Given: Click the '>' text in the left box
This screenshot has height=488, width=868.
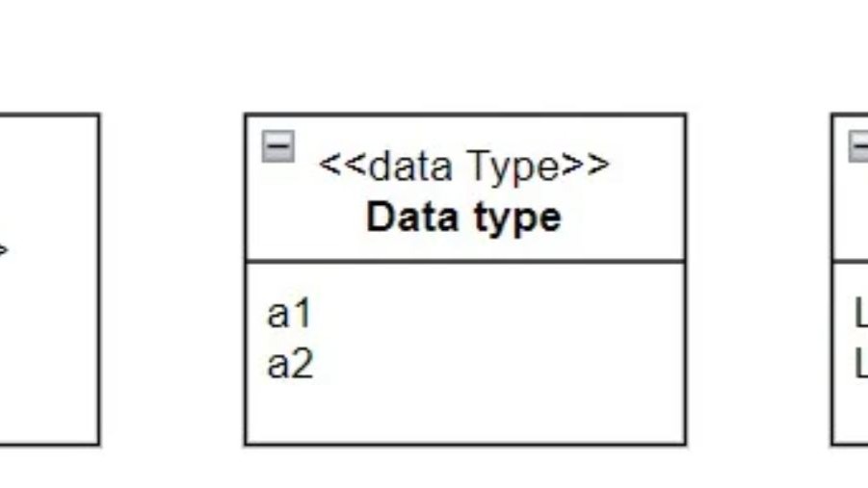Looking at the screenshot, I should coord(3,252).
